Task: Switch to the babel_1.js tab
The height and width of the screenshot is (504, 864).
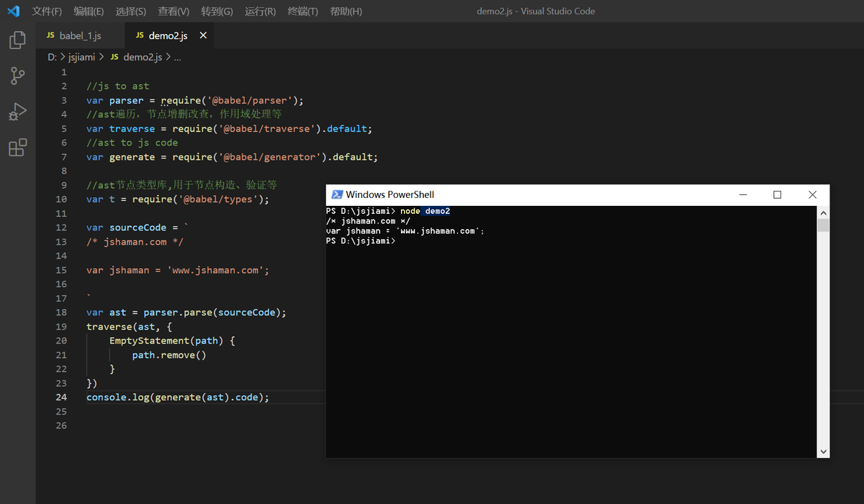Action: point(79,35)
